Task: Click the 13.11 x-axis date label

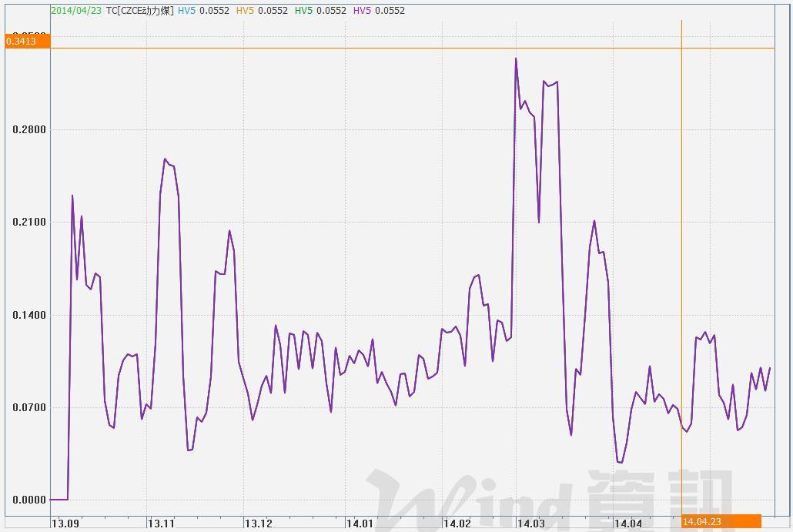Action: (x=161, y=524)
